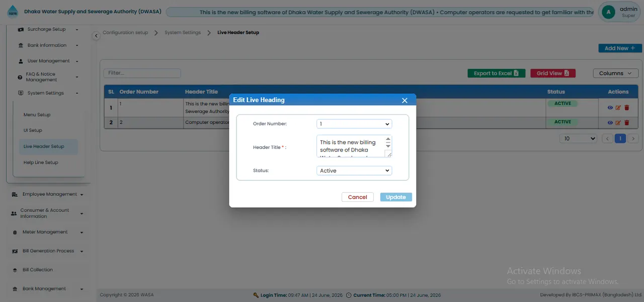Click the FAQ & Notice question mark icon
The image size is (644, 302).
point(20,77)
